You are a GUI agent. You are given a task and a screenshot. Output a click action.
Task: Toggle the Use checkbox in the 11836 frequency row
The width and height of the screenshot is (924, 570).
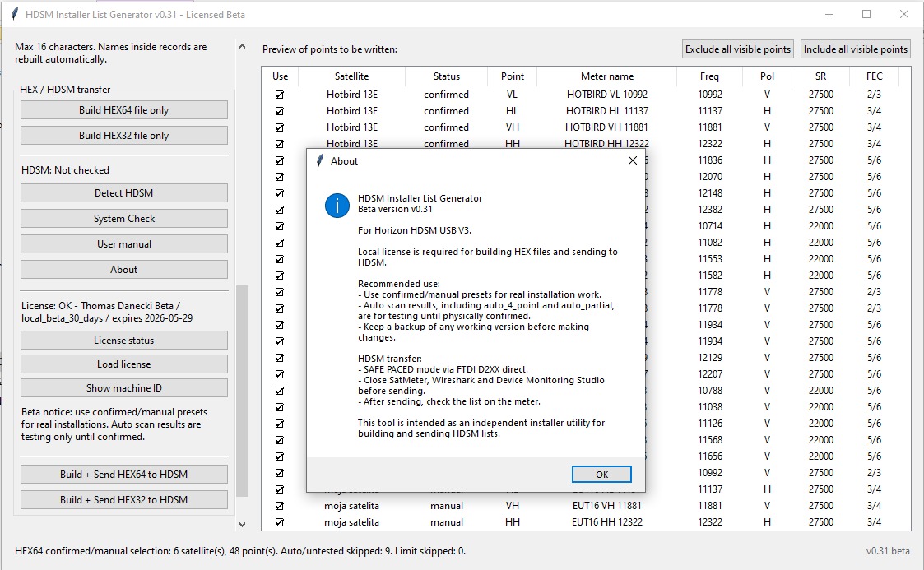pyautogui.click(x=280, y=160)
